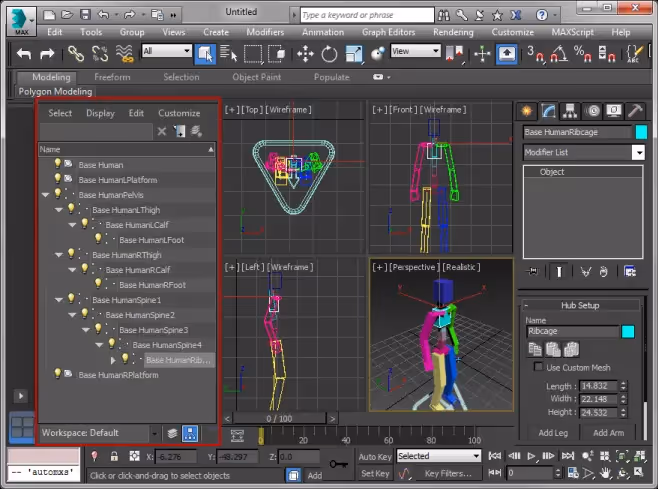
Task: Click the Add Leg button
Action: point(553,432)
